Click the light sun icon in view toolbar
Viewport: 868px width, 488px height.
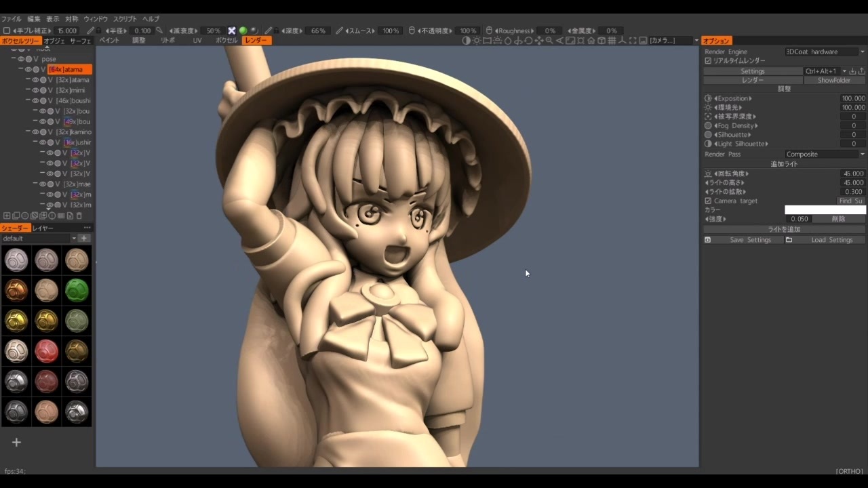[477, 41]
